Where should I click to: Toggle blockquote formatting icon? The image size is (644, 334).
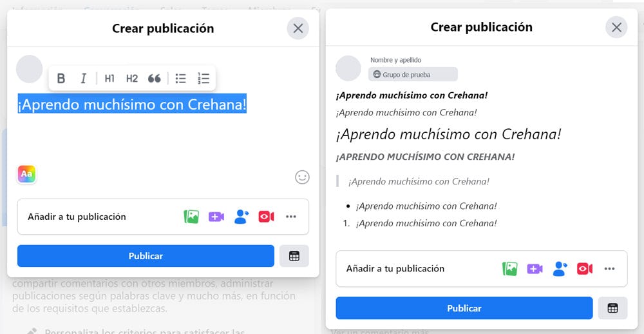[x=155, y=79]
